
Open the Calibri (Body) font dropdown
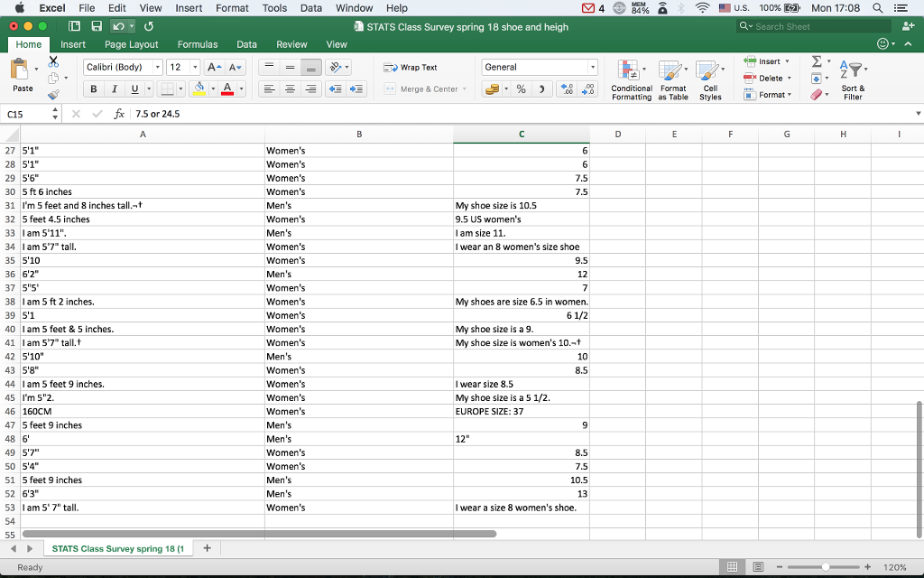point(157,67)
